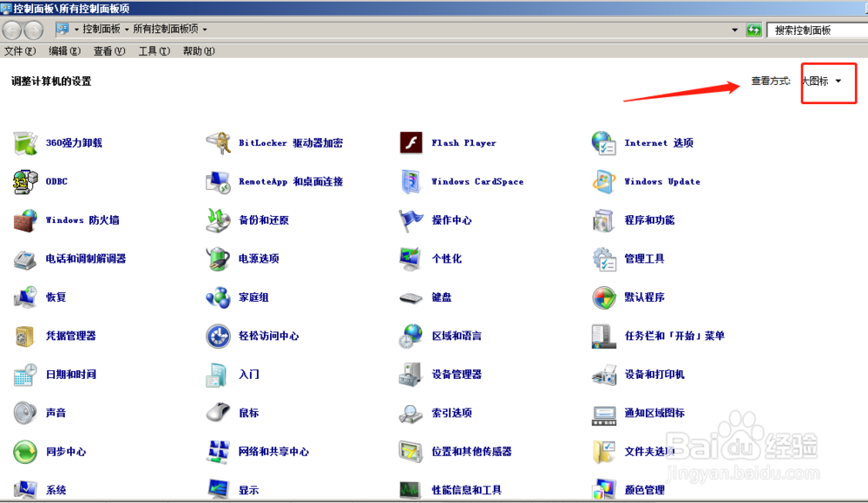Click the 入门 link text

pyautogui.click(x=248, y=375)
